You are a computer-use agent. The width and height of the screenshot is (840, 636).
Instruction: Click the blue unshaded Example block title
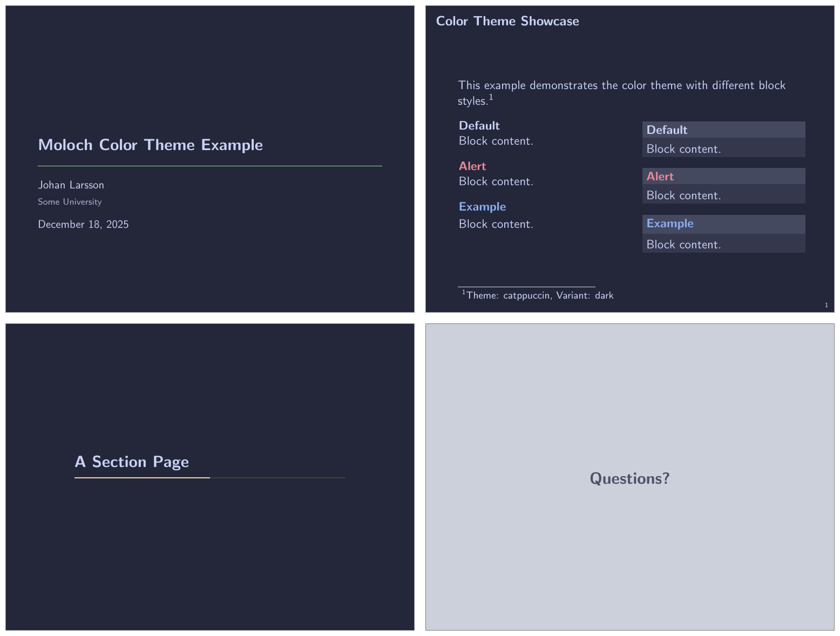(x=482, y=206)
